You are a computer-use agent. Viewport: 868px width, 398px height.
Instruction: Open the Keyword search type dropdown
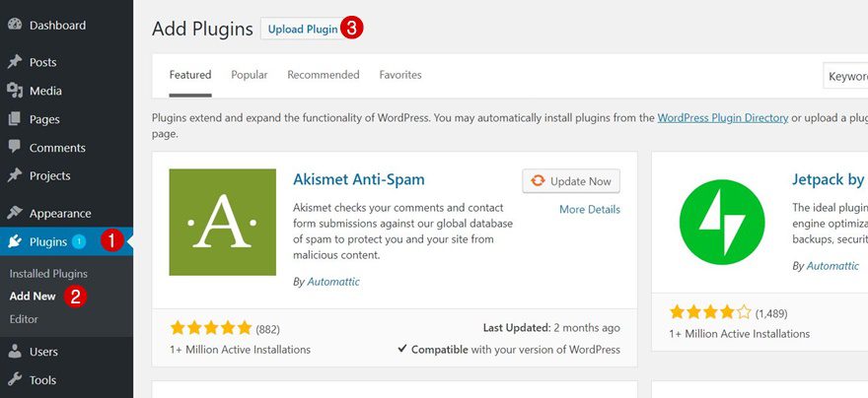click(846, 76)
